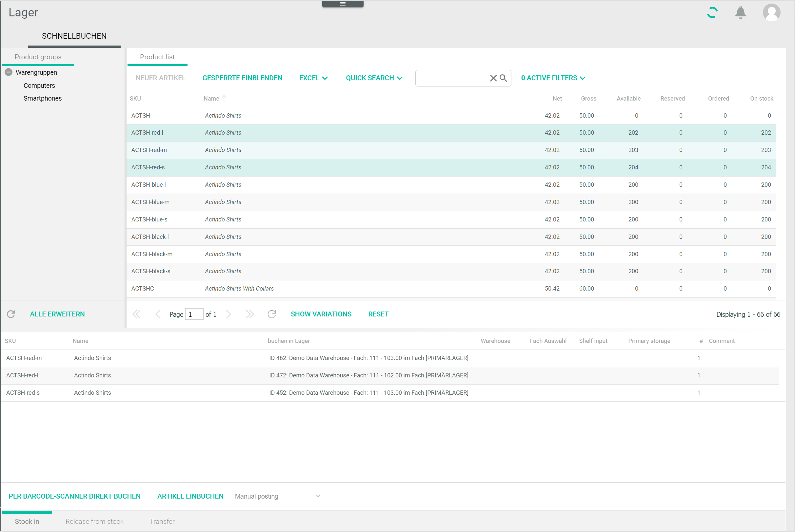Select Computers product group
This screenshot has height=532, width=795.
39,85
